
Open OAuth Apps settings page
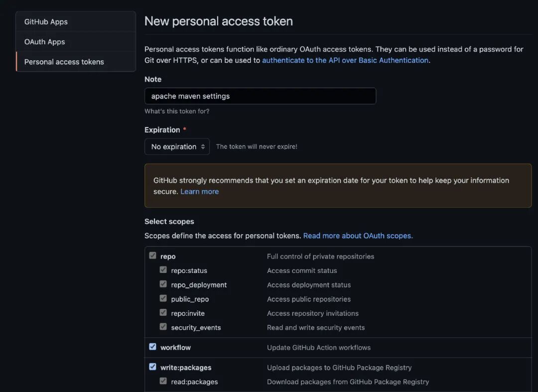click(45, 42)
